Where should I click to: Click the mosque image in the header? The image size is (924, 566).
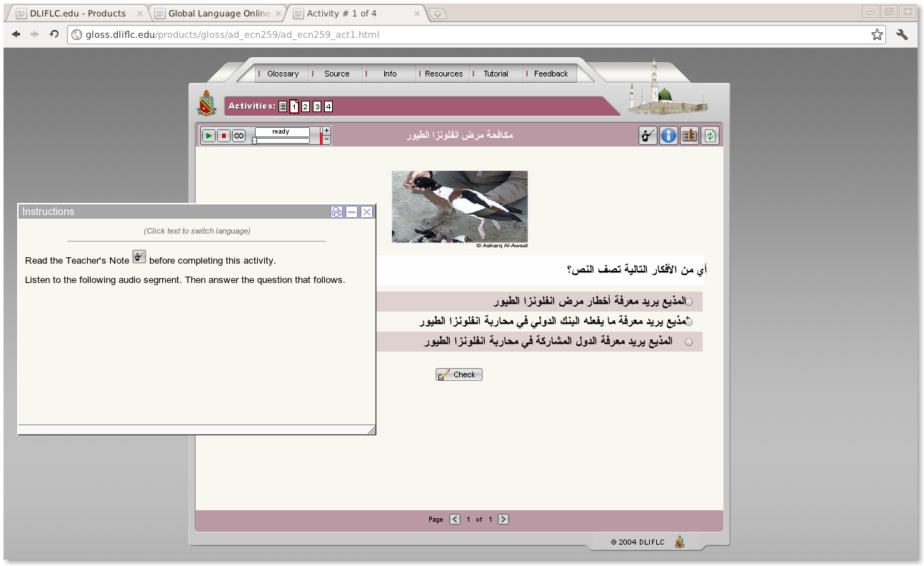(668, 88)
